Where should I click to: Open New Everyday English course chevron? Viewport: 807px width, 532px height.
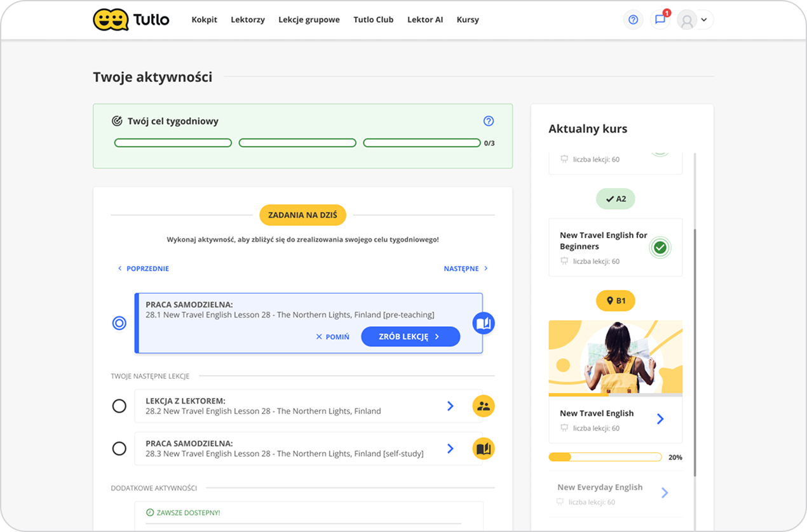(665, 493)
